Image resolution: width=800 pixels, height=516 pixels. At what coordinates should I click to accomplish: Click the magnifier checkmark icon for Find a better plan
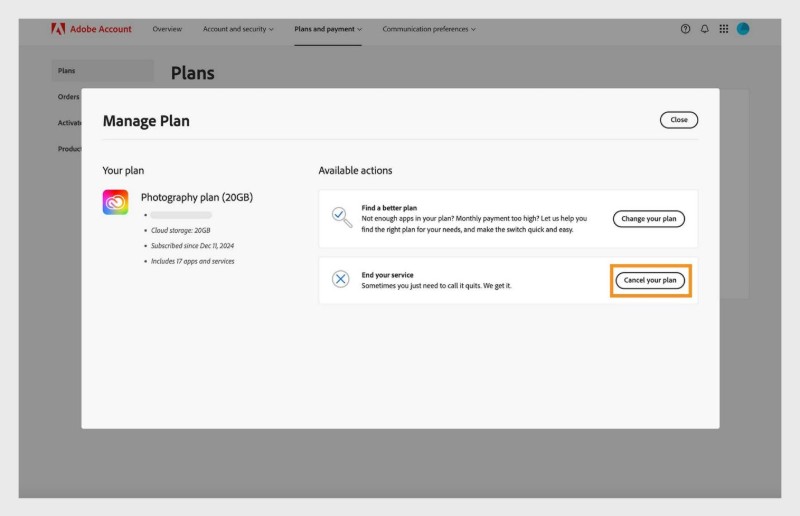[x=341, y=217]
